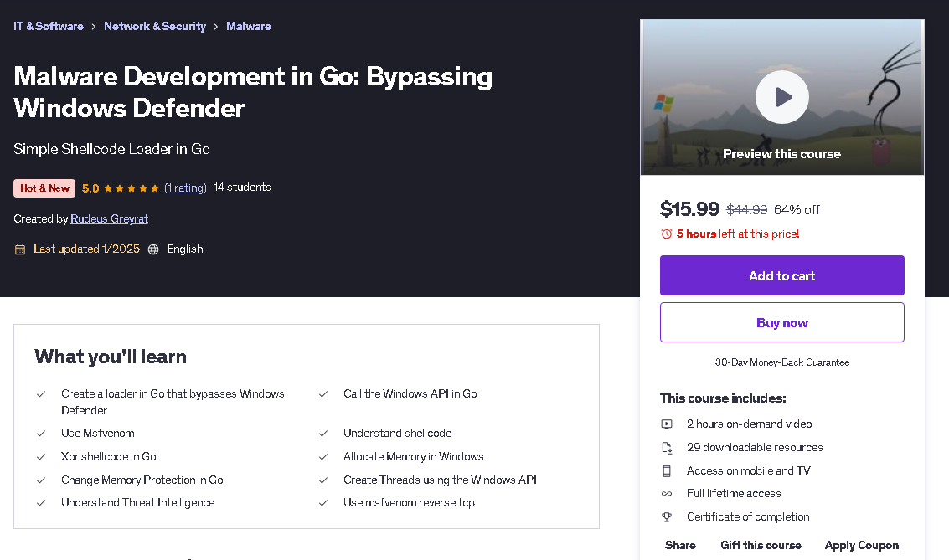
Task: Click checkmark beside Create a loader in Go
Action: click(41, 393)
